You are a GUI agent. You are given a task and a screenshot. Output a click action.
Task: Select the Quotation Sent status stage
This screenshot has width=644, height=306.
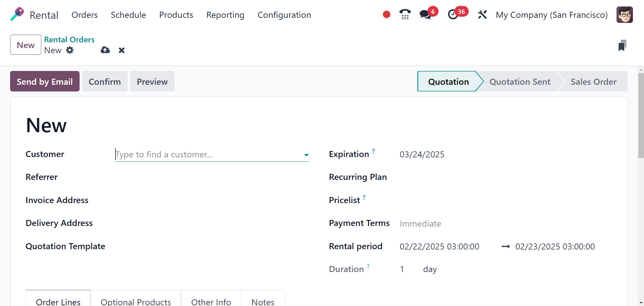point(519,82)
